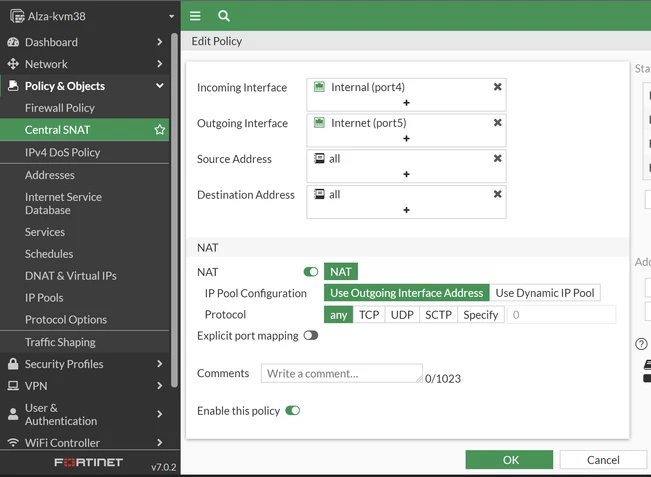The width and height of the screenshot is (651, 477).
Task: Set Protocol to UDP
Action: (402, 315)
